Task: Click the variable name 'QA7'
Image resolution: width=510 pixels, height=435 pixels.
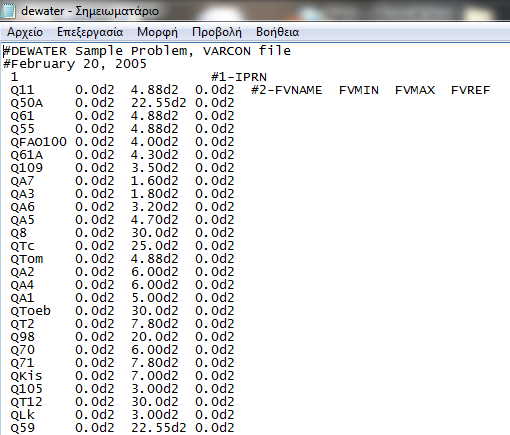Action: click(22, 181)
